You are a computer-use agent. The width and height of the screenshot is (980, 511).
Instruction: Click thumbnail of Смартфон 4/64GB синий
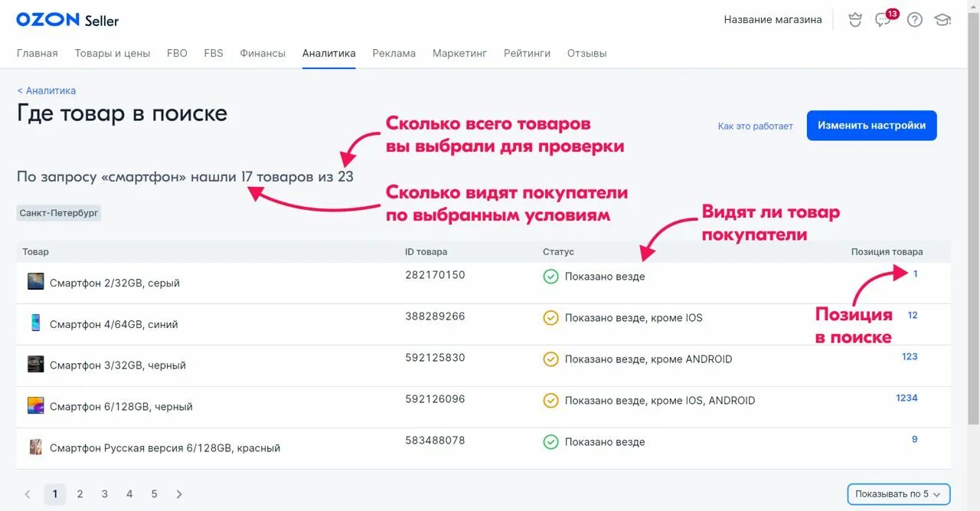35,323
